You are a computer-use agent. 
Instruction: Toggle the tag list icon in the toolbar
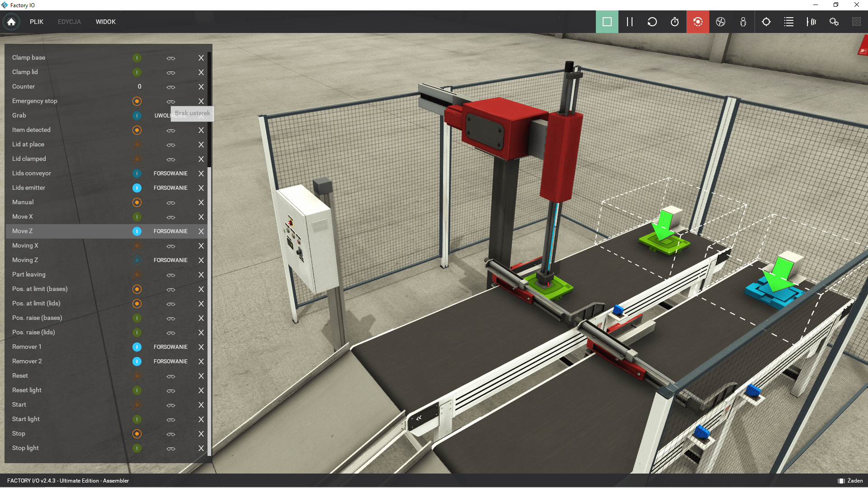pyautogui.click(x=789, y=22)
